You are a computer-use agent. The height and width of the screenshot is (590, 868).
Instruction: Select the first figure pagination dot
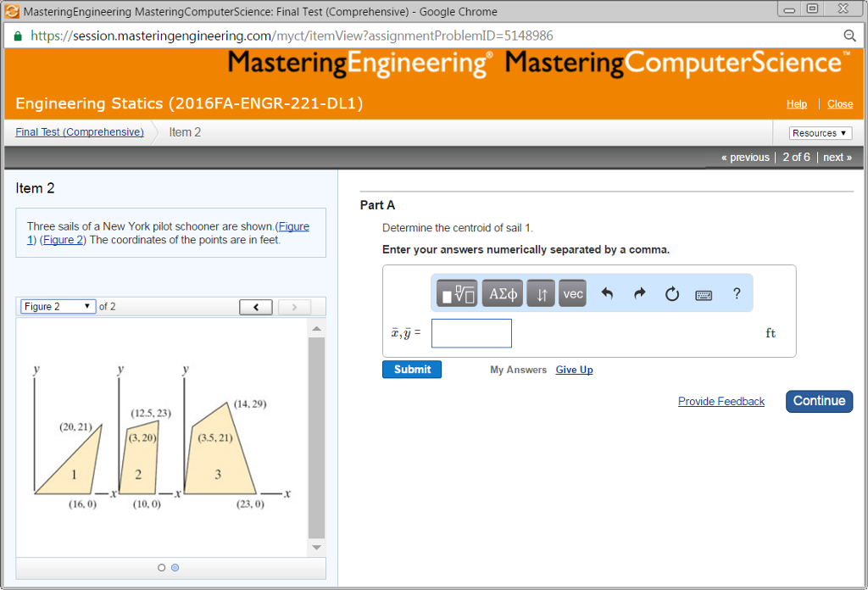161,567
